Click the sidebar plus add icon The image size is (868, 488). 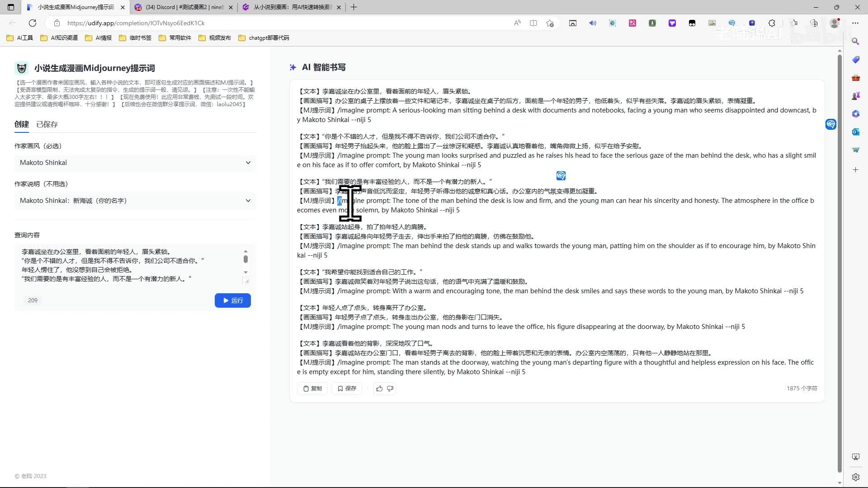(855, 170)
